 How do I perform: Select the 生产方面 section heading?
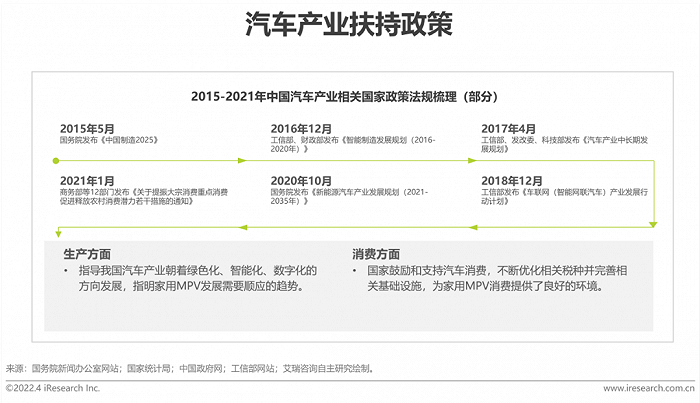pyautogui.click(x=87, y=254)
